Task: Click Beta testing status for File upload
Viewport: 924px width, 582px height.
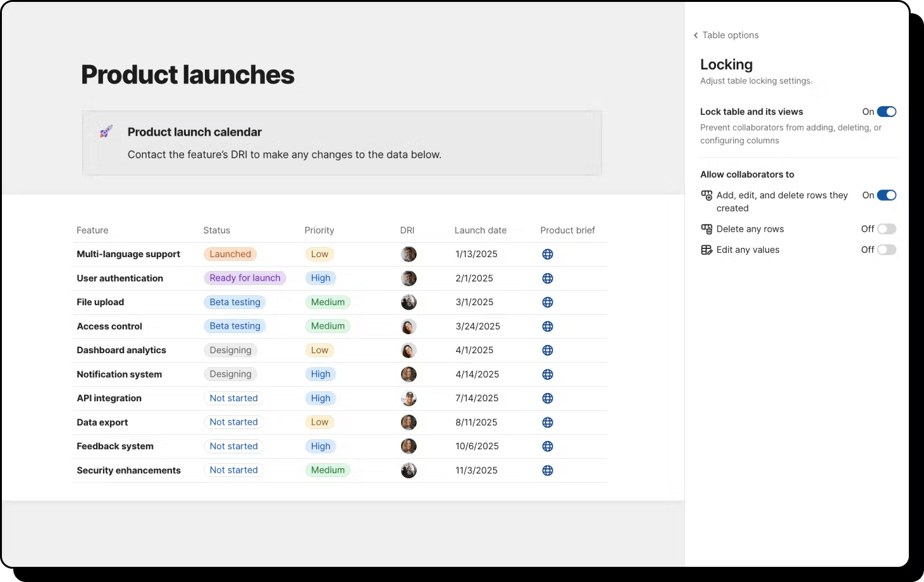Action: click(x=235, y=302)
